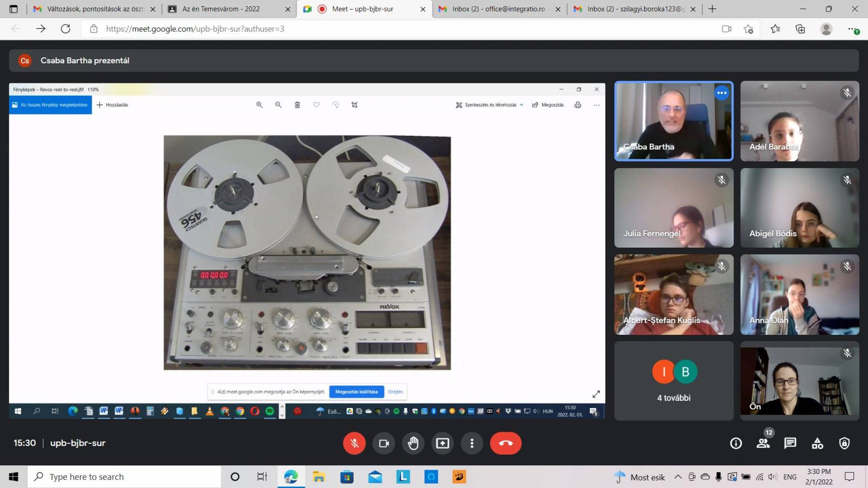Open host controls shield icon

844,443
